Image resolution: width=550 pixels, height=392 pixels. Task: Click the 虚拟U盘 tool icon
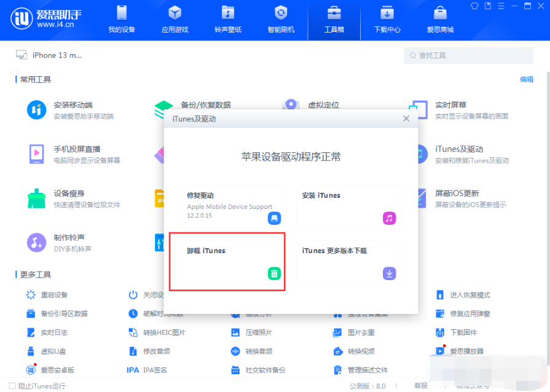coord(29,351)
